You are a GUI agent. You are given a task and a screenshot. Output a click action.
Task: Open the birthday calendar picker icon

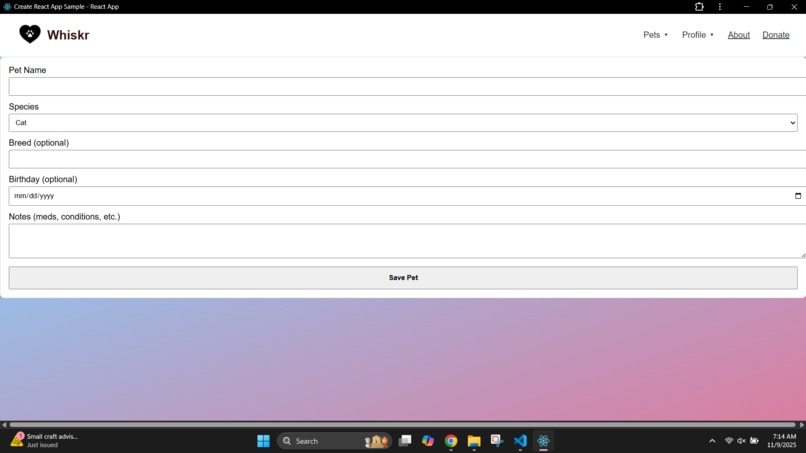[798, 196]
